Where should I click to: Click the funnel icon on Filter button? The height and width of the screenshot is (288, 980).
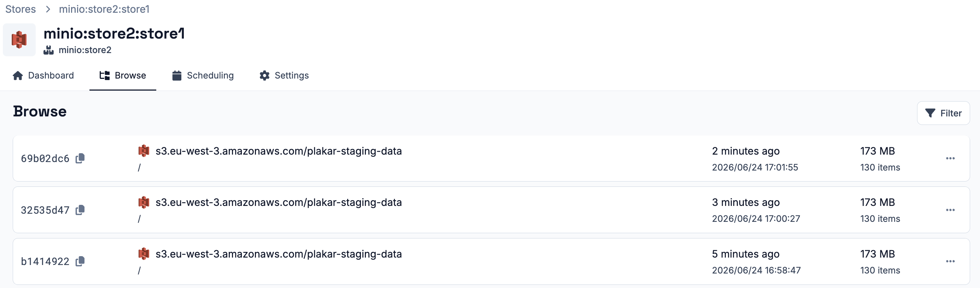(930, 113)
